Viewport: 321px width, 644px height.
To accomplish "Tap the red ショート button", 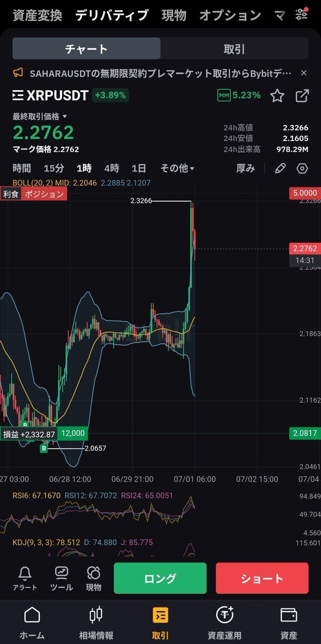I will (x=262, y=579).
